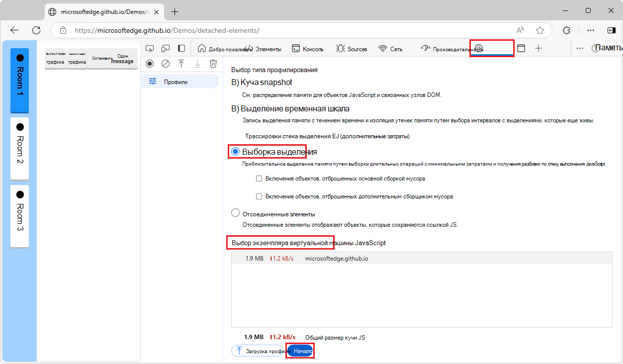The image size is (623, 364).
Task: Switch to Room 2 tab
Action: [x=20, y=148]
